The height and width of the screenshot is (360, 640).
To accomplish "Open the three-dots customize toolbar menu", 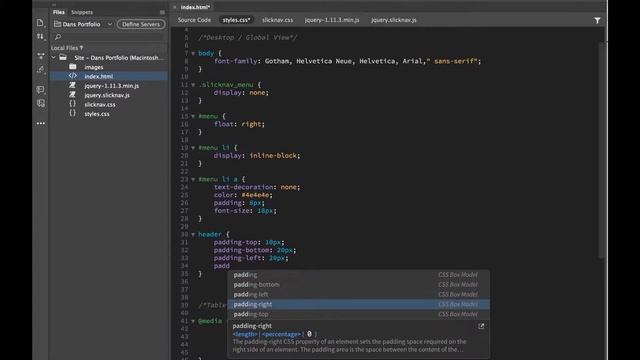I will click(41, 123).
